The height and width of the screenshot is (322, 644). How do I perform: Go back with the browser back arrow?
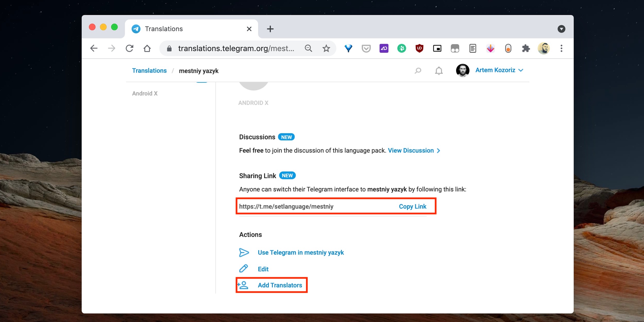tap(94, 48)
